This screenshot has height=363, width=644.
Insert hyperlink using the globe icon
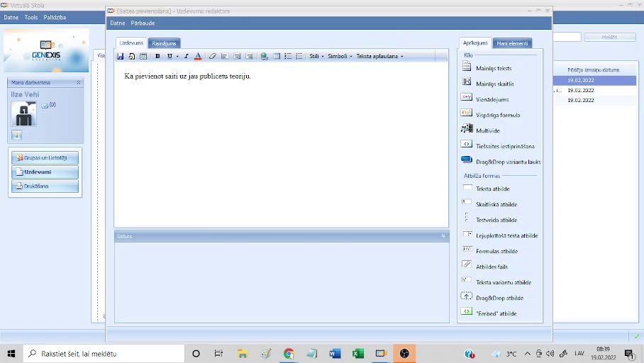[x=265, y=56]
